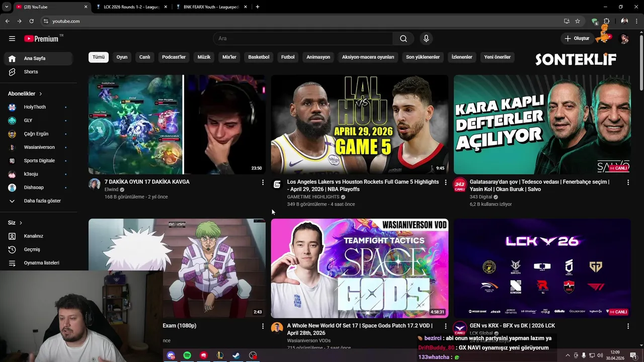Play the Kara Kaplı Defterler live thumbnail
Screen dimensions: 644x362
pos(542,124)
